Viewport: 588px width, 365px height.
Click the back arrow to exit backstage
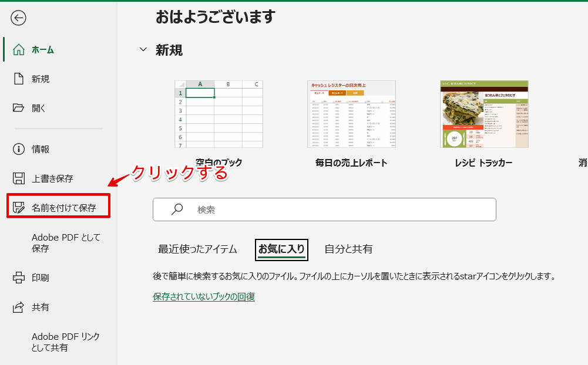(x=19, y=18)
